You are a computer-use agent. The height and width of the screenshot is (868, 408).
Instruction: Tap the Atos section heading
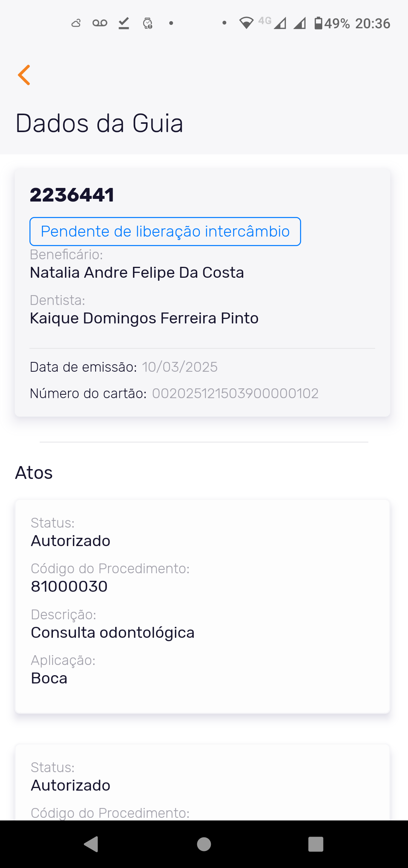click(x=34, y=472)
